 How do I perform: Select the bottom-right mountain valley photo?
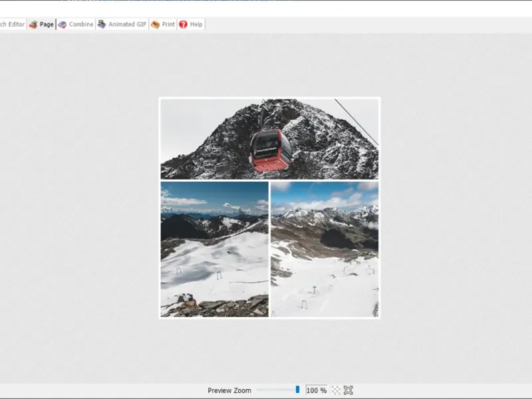[325, 249]
